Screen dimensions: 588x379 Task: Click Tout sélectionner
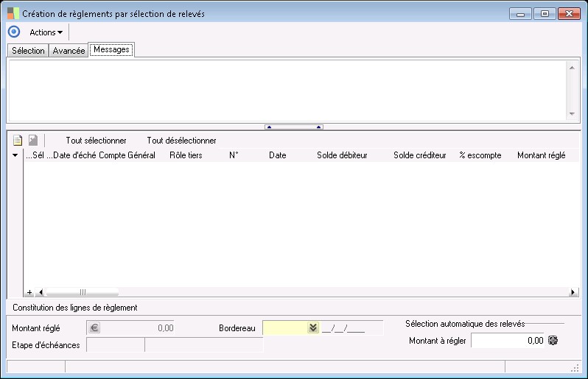coord(96,141)
